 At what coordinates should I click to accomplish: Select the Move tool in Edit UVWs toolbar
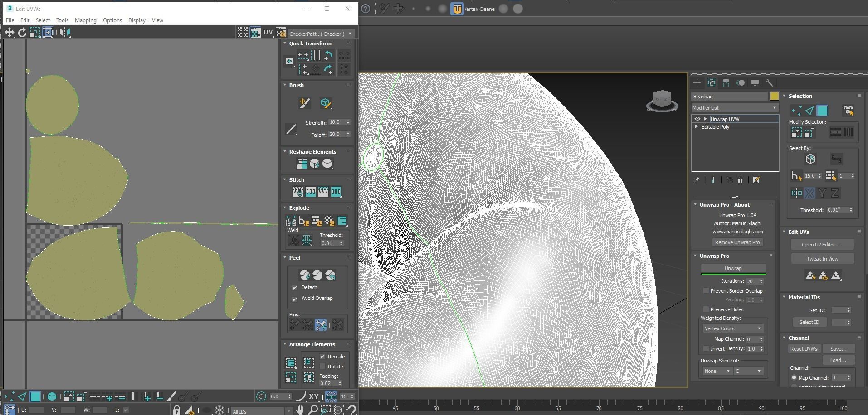pos(9,32)
